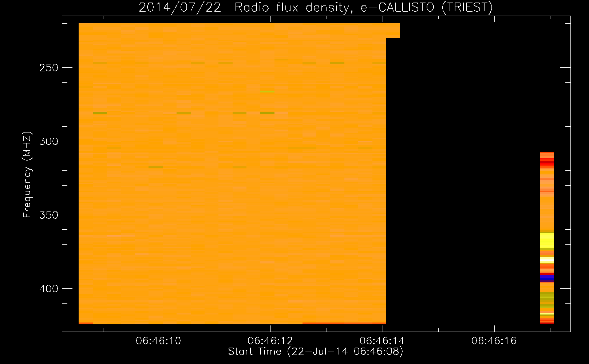Screen dimensions: 589x364
Task: Click the 06:46:16 time tick label
Action: tap(494, 341)
